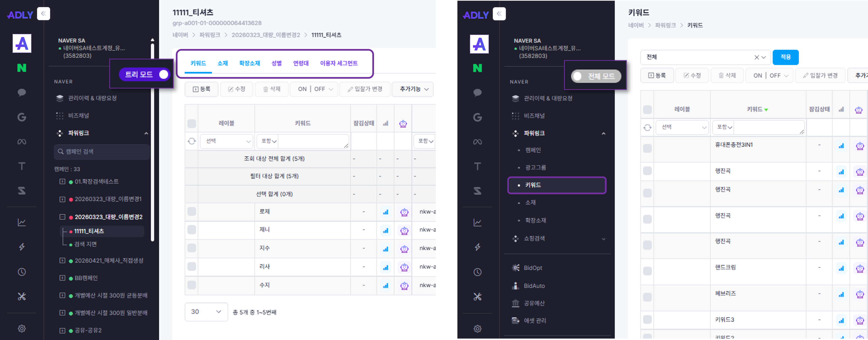868x340 pixels.
Task: Click the green Naver N icon in the right panel rail
Action: (477, 68)
